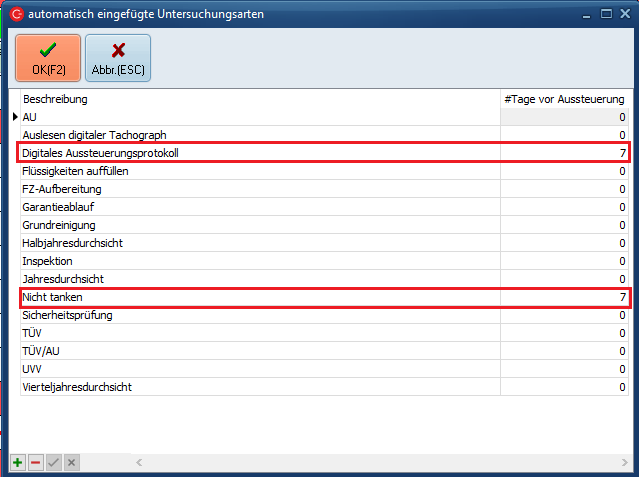Click days value for Digitales Aussteuerungsprotokoll
Screen dimensions: 639x477
(x=564, y=153)
